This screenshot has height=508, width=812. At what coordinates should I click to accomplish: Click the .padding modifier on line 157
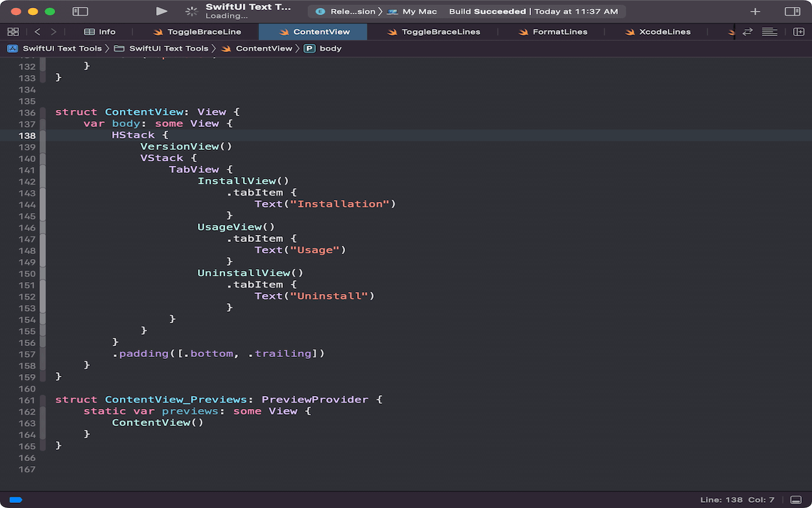pyautogui.click(x=141, y=354)
